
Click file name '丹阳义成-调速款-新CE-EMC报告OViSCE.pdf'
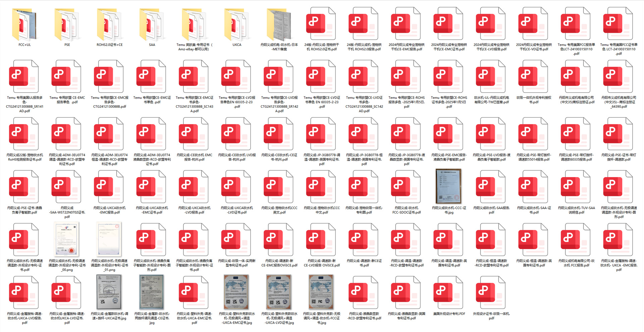click(279, 263)
